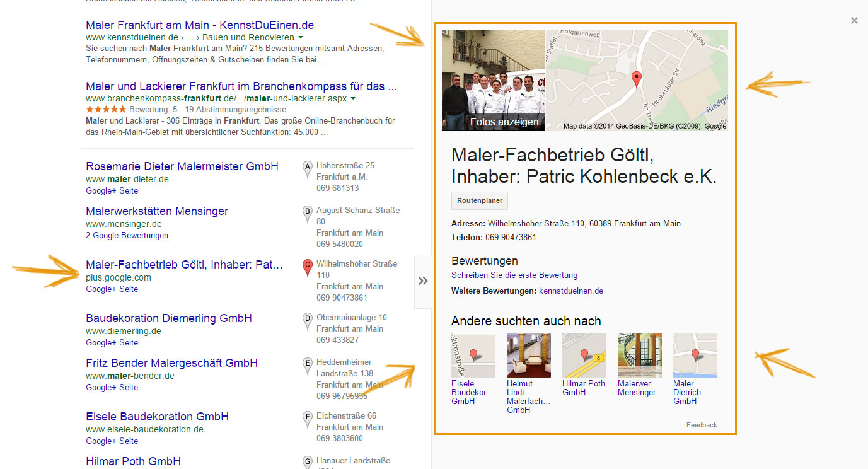
Task: Open Malerwerkstätten Mensinger listing
Action: point(157,211)
